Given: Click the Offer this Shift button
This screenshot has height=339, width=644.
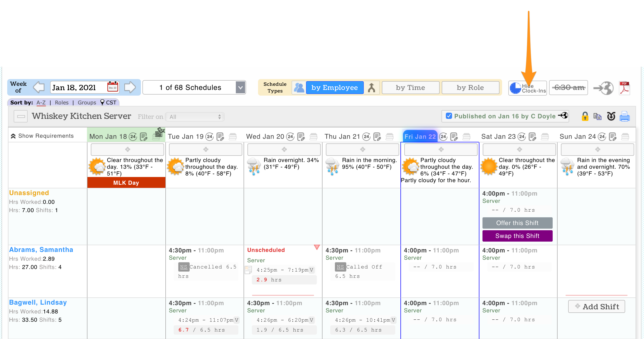Looking at the screenshot, I should tap(517, 223).
